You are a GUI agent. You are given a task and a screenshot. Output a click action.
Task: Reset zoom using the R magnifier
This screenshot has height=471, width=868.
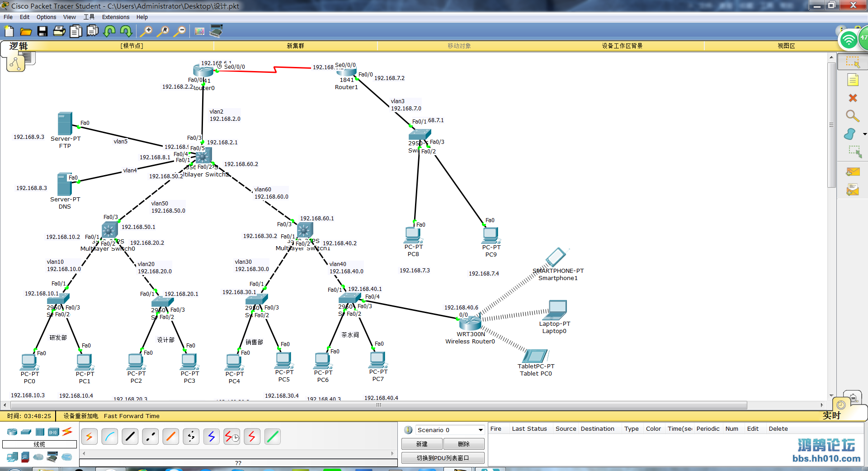click(163, 31)
